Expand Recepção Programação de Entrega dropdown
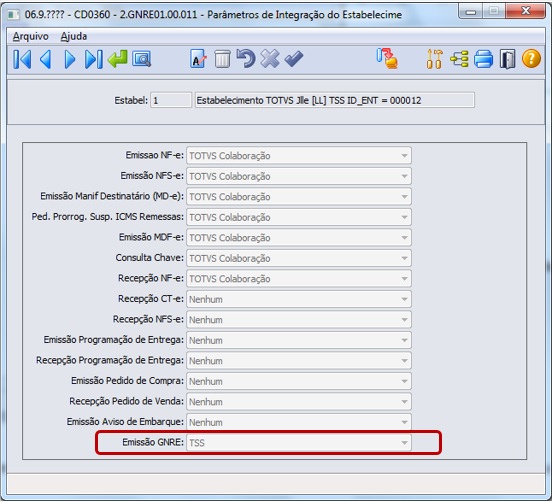 [404, 361]
